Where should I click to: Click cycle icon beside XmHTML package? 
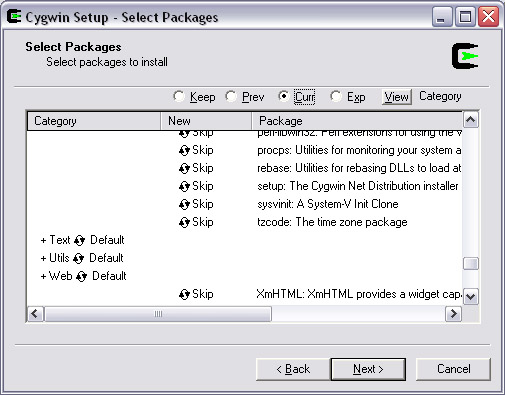click(184, 295)
